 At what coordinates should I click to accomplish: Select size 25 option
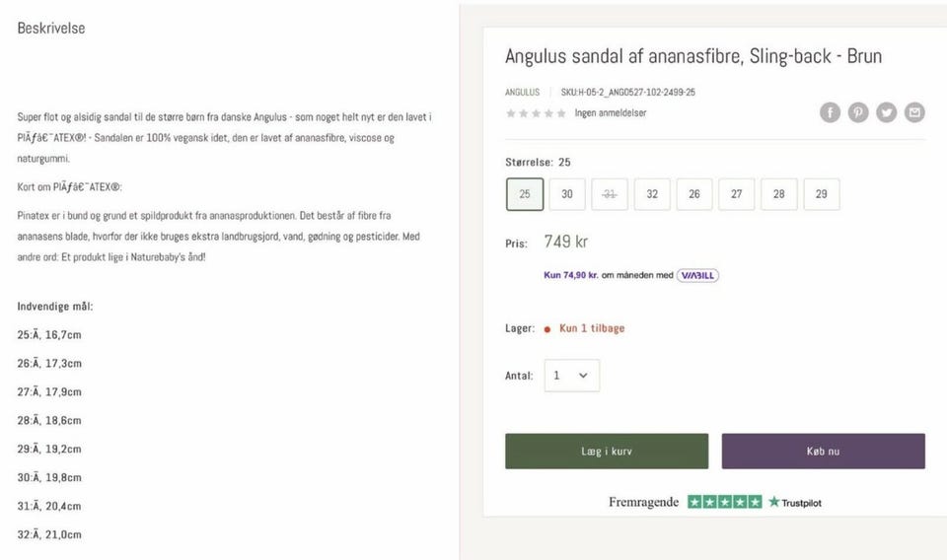tap(525, 194)
